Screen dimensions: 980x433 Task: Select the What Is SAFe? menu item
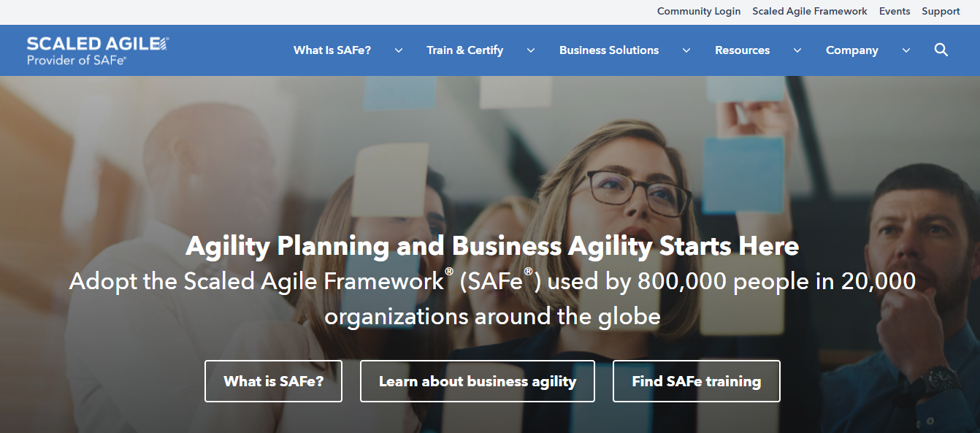coord(332,50)
